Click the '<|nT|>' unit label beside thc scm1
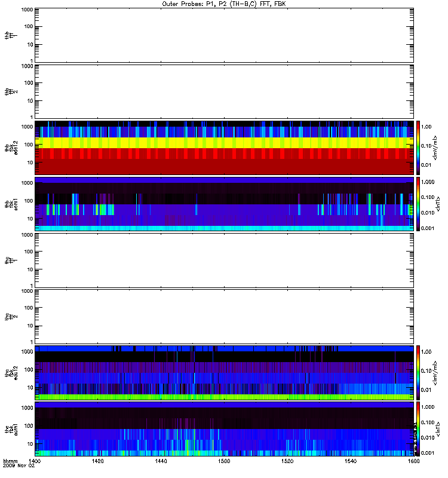448x478 pixels. pos(438,429)
